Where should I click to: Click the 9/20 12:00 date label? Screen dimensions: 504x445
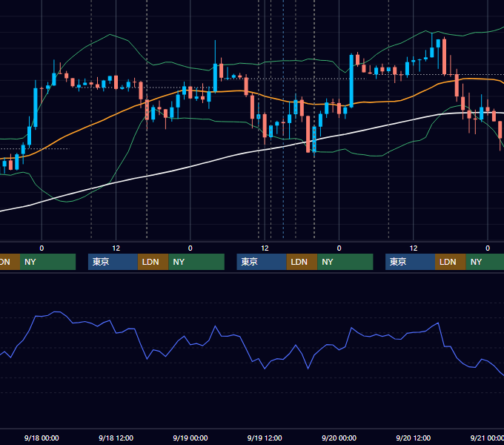point(414,438)
